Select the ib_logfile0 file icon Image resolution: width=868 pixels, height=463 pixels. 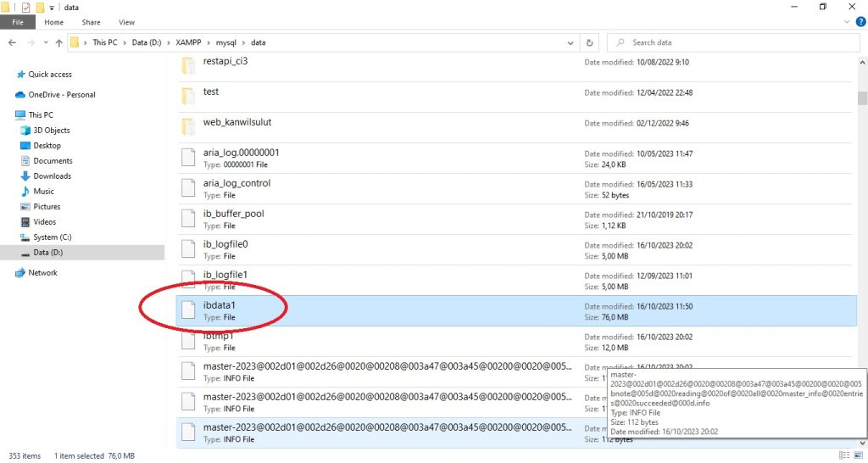pos(189,249)
